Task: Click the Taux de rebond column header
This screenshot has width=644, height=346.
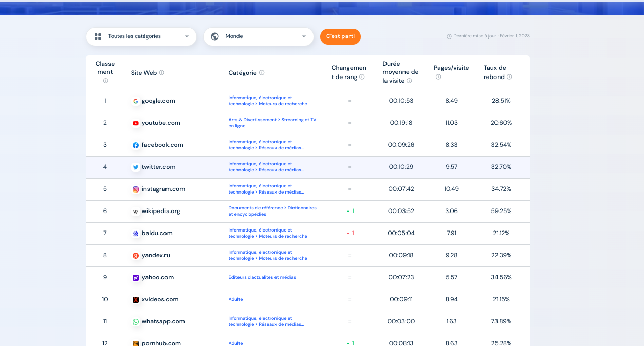Action: click(495, 72)
